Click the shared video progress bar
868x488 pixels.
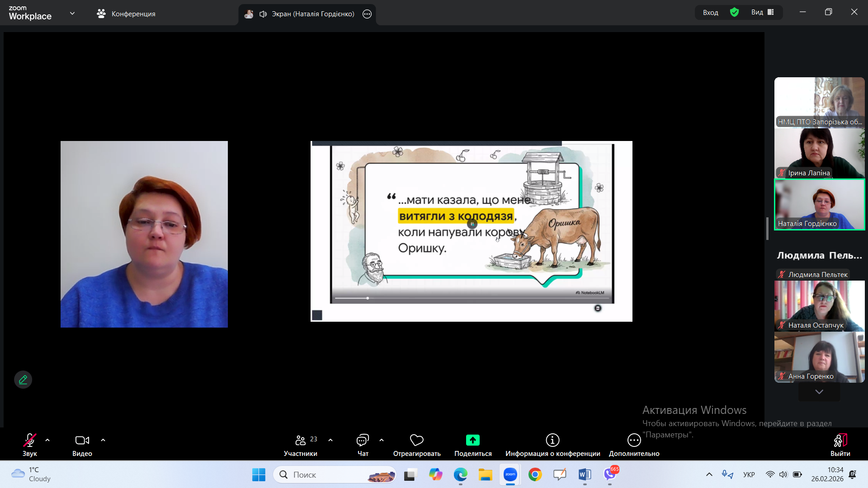470,298
